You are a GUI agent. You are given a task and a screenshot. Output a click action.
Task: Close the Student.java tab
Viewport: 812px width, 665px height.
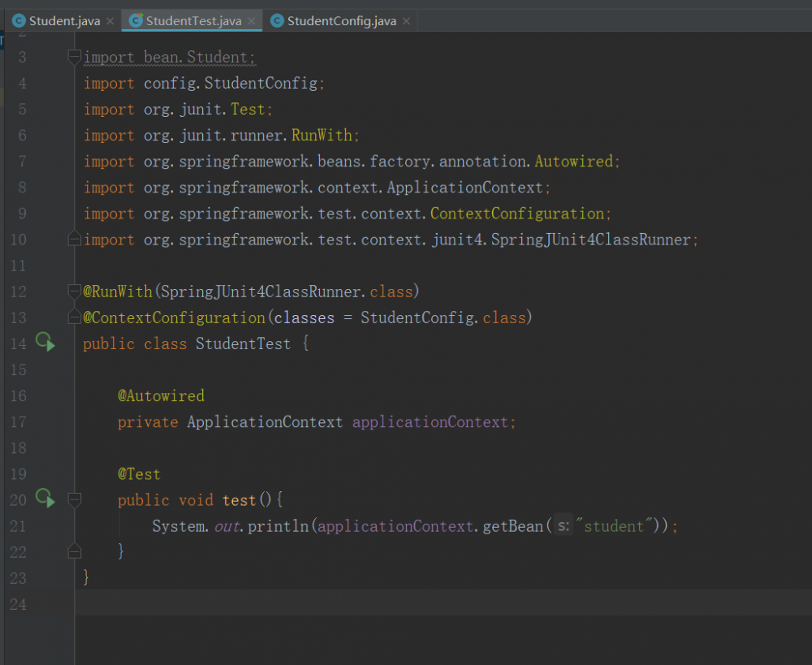pyautogui.click(x=110, y=21)
